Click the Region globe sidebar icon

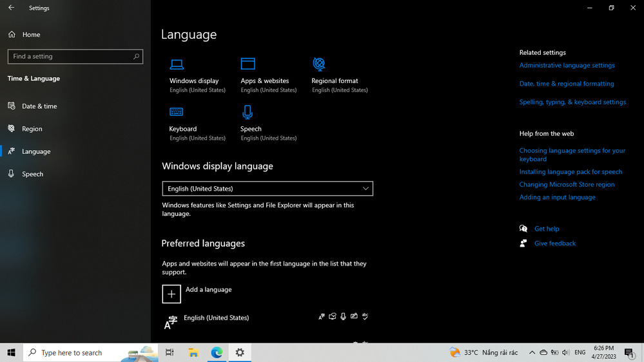[x=12, y=128]
